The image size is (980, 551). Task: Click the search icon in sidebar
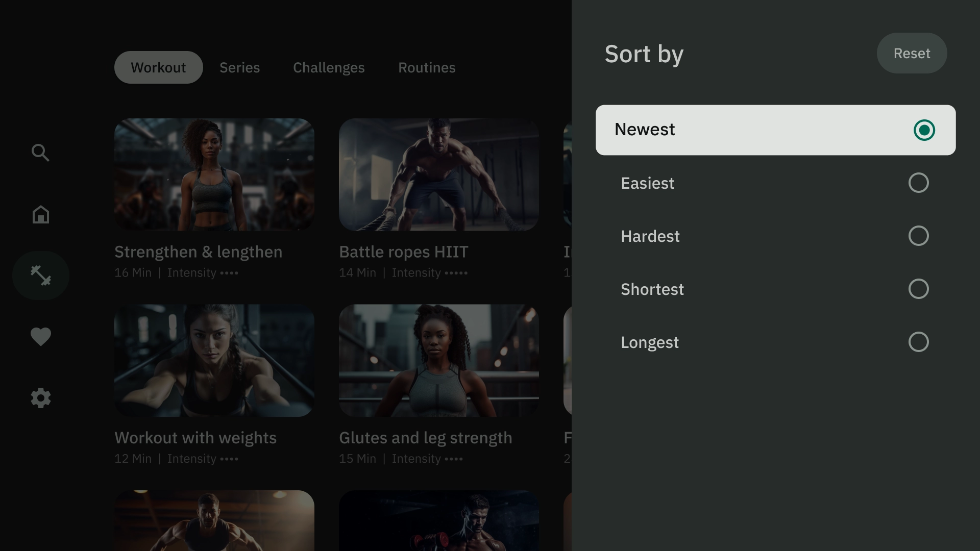click(x=40, y=153)
